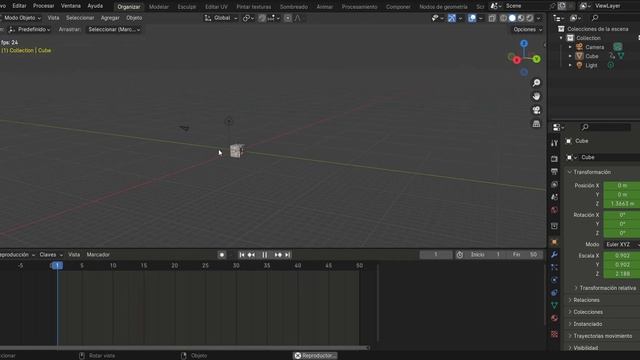Screen dimensions: 640x360
Task: Open the Object Data green triangle tab
Action: [x=554, y=305]
